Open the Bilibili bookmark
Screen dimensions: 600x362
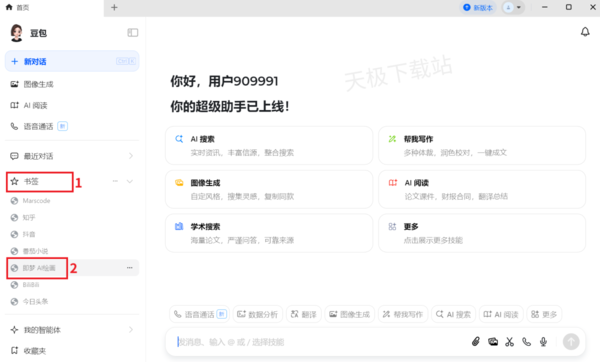[72, 285]
